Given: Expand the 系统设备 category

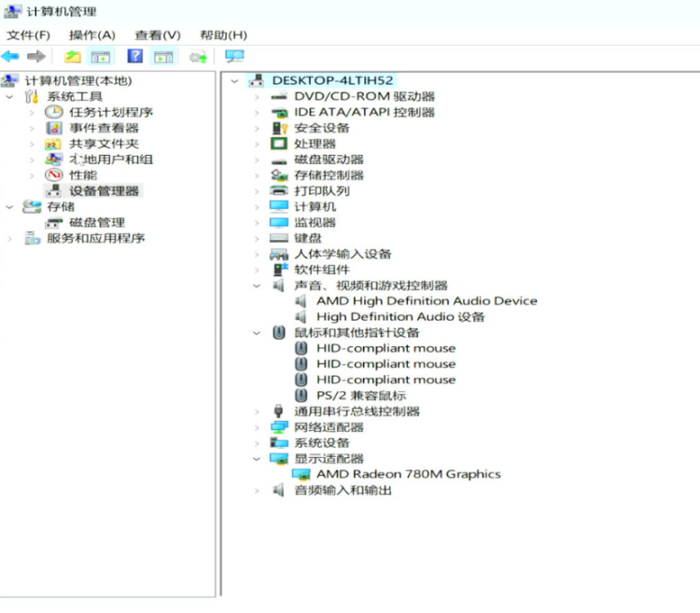Looking at the screenshot, I should (257, 443).
